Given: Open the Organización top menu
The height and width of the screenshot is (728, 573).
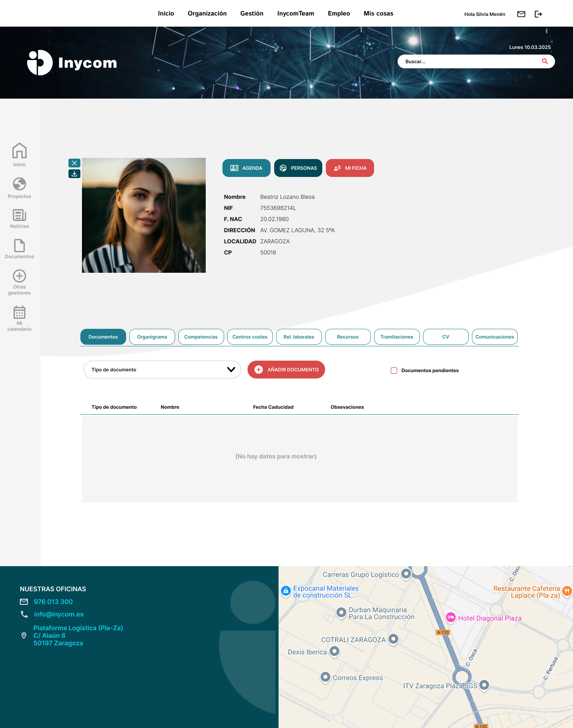Looking at the screenshot, I should point(207,14).
